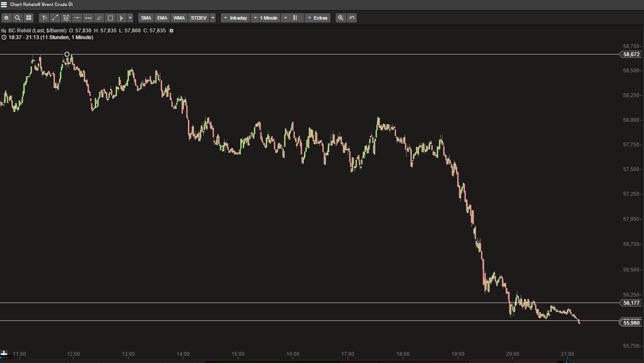Select the rectangle drawing tool
The width and height of the screenshot is (644, 363).
[x=110, y=18]
